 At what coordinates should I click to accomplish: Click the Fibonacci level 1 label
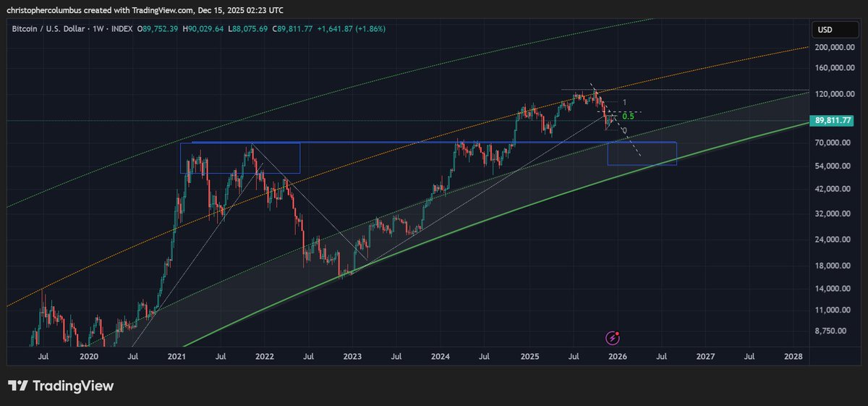(624, 103)
